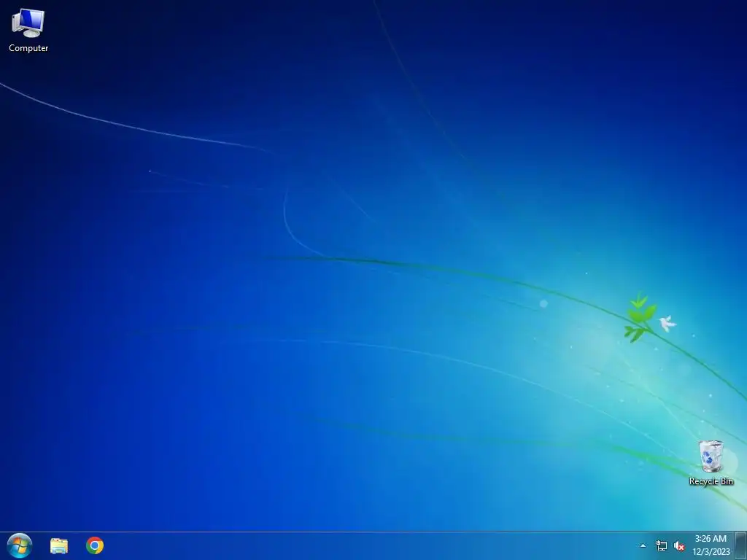The image size is (747, 560).
Task: Click the muted volume speaker icon
Action: click(679, 545)
